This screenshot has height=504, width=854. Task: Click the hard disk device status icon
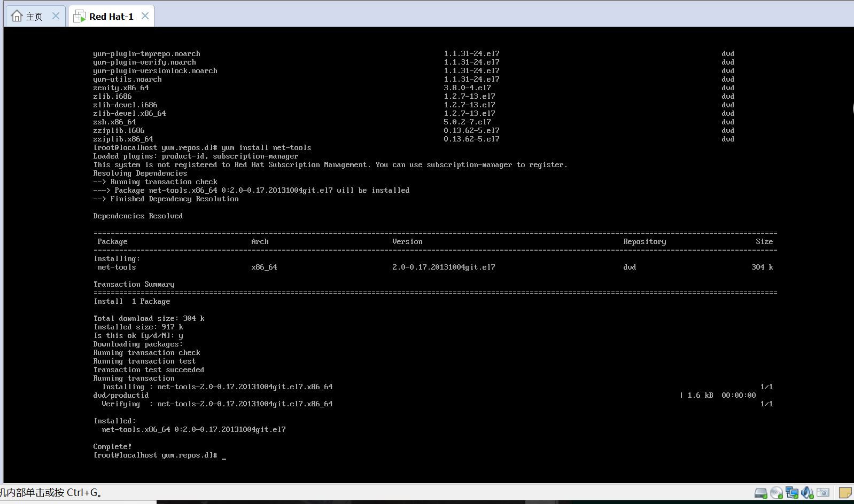point(761,493)
